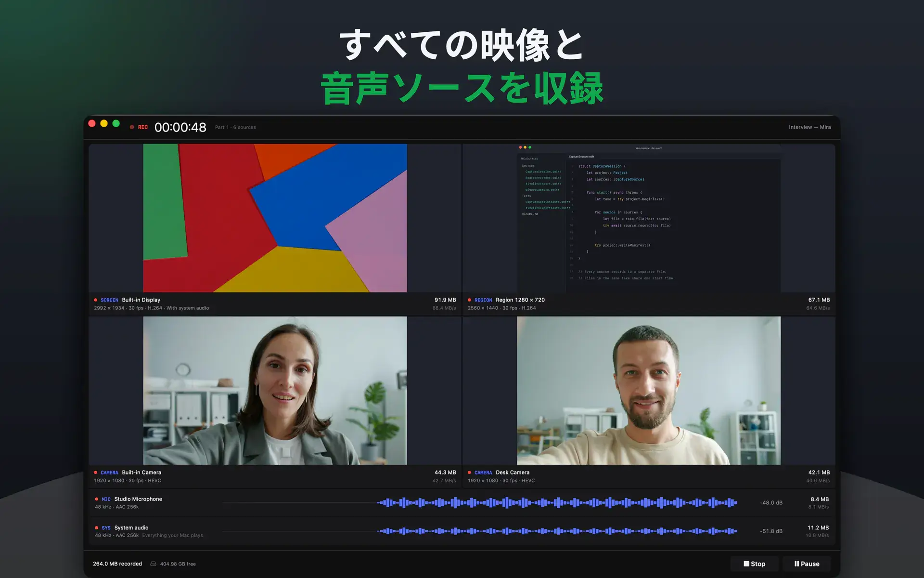Click the SYS tag for System audio
Viewport: 924px width, 578px height.
click(x=106, y=528)
